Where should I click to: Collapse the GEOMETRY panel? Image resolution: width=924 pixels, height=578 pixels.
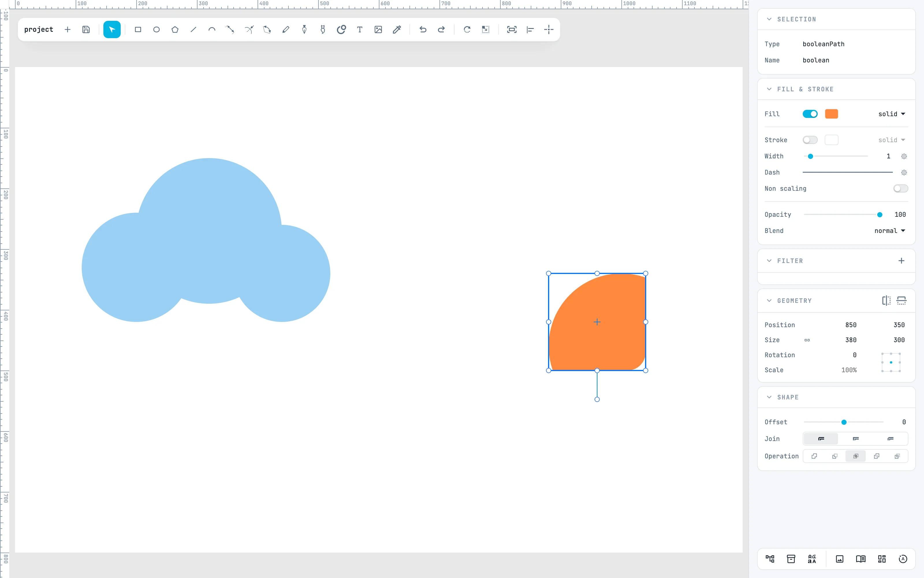coord(769,301)
